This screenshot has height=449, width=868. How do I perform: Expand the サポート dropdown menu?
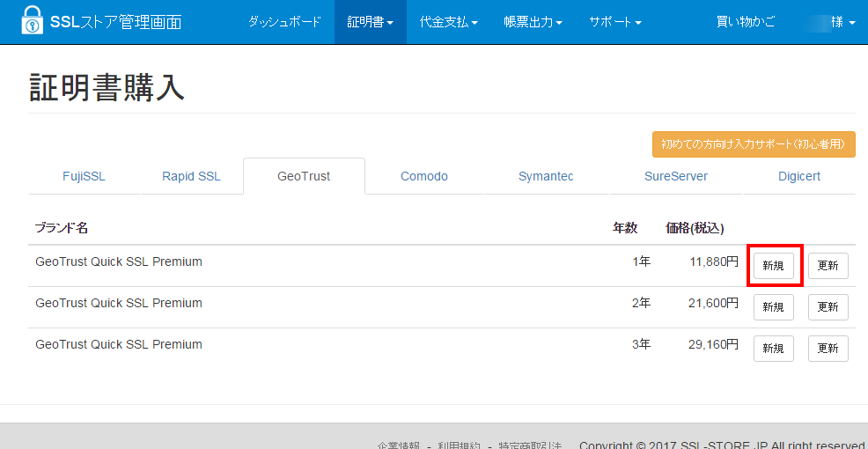[x=615, y=22]
